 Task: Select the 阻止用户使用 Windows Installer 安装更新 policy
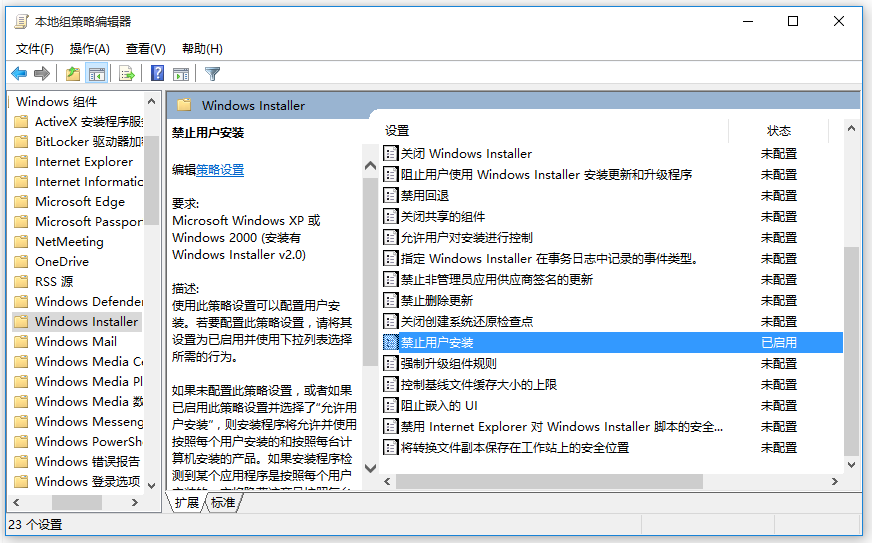click(x=546, y=175)
